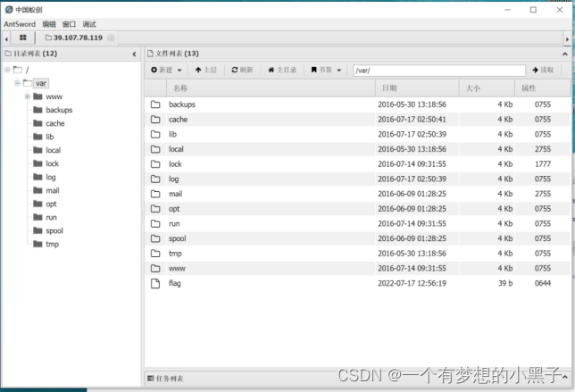Click the lock folder icon in file list
The width and height of the screenshot is (575, 392).
click(x=155, y=164)
